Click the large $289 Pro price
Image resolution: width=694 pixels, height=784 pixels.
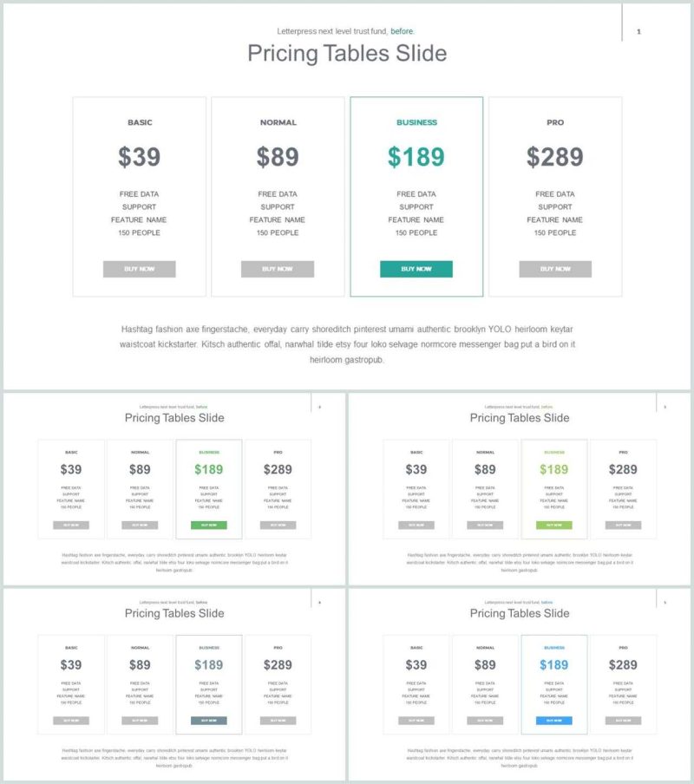pos(555,157)
